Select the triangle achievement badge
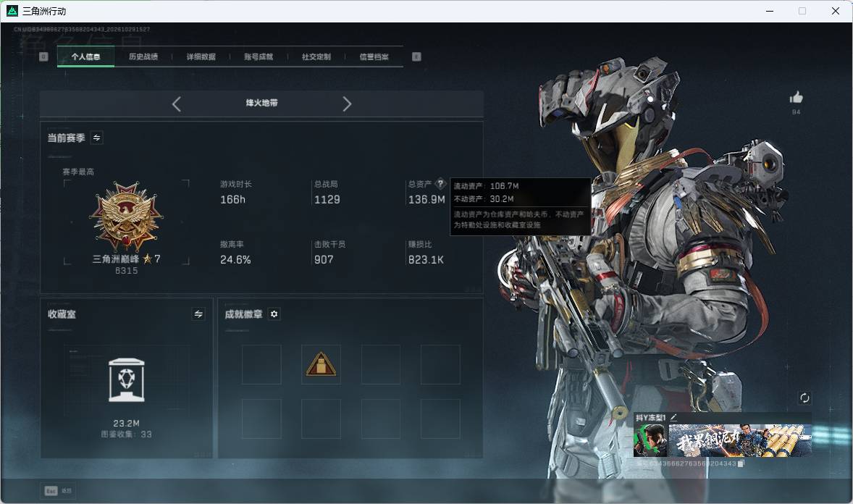This screenshot has height=504, width=853. pyautogui.click(x=321, y=364)
